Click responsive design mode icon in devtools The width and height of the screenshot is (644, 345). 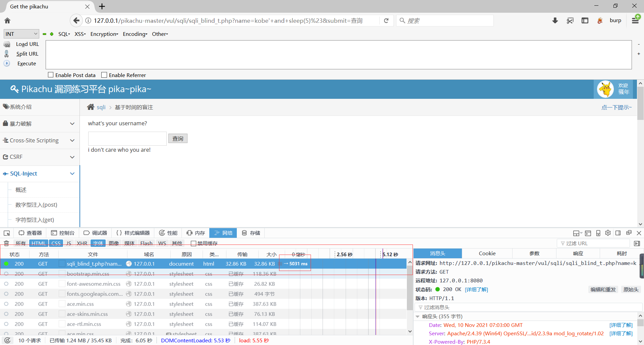click(x=598, y=233)
